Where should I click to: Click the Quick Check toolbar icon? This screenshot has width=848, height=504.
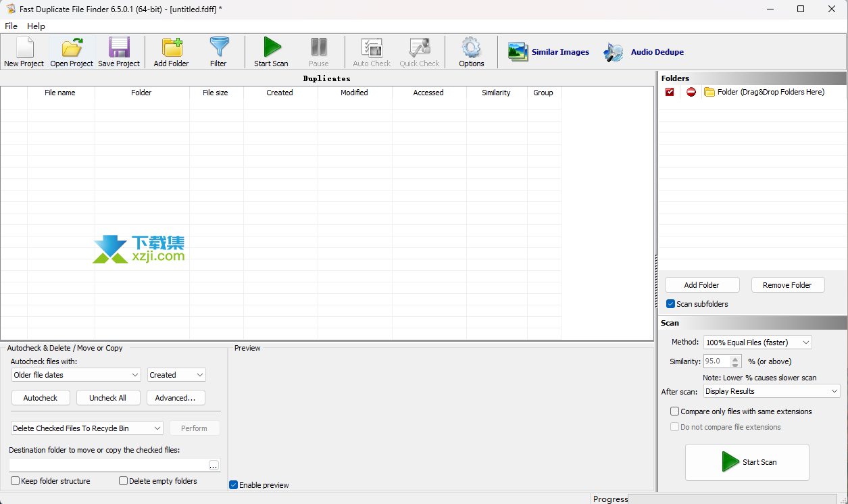419,48
